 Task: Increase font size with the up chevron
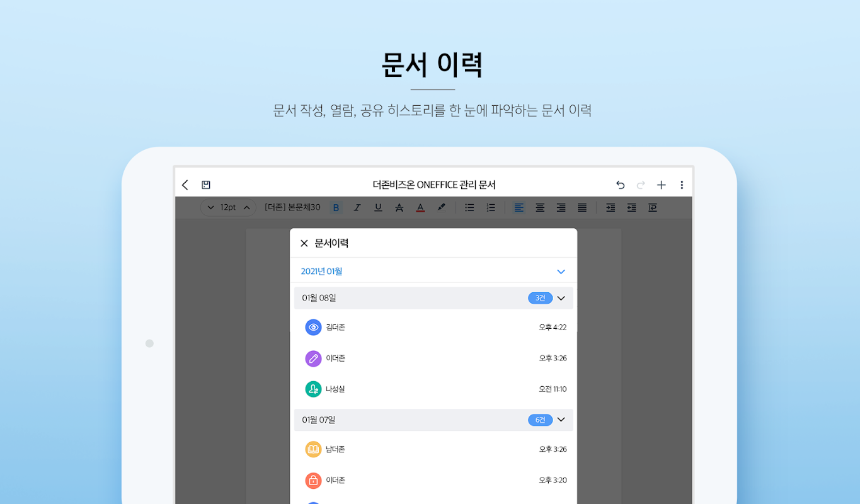click(246, 207)
